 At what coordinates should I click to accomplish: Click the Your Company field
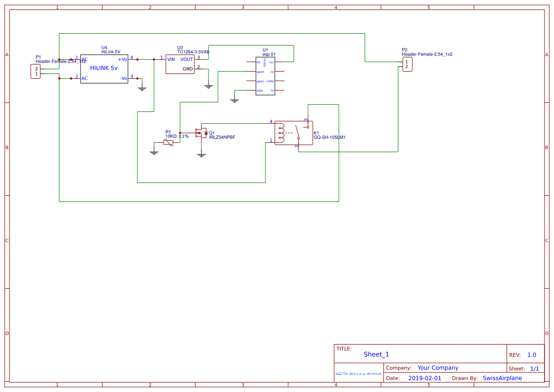pos(438,368)
